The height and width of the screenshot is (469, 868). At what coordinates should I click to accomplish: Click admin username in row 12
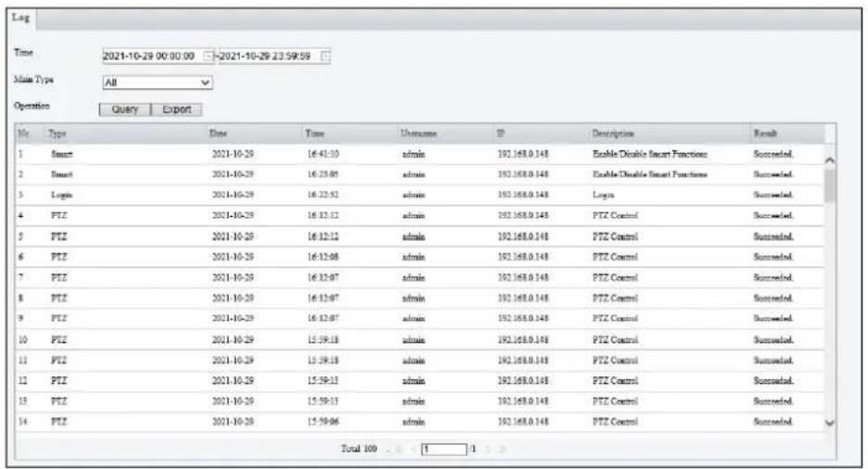(413, 380)
